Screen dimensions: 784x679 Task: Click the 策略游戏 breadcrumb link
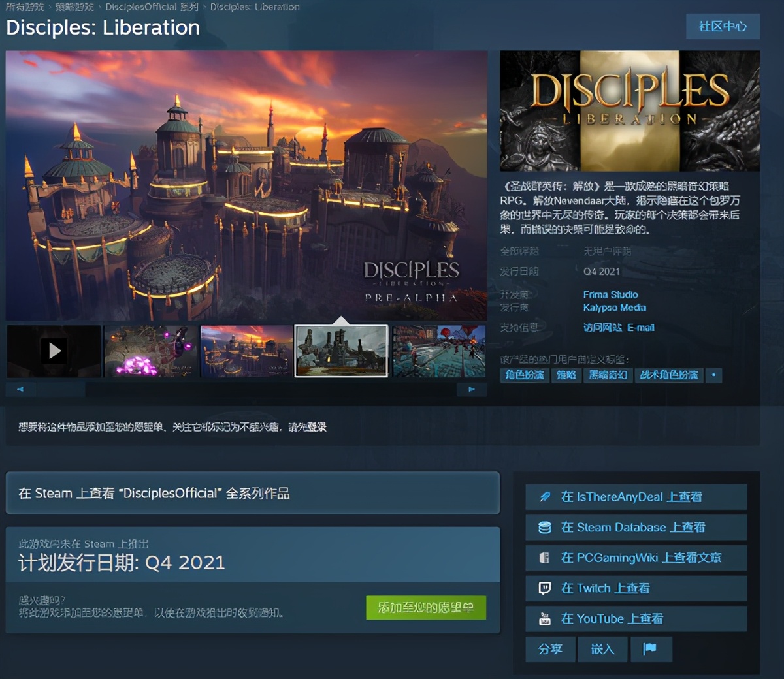74,7
